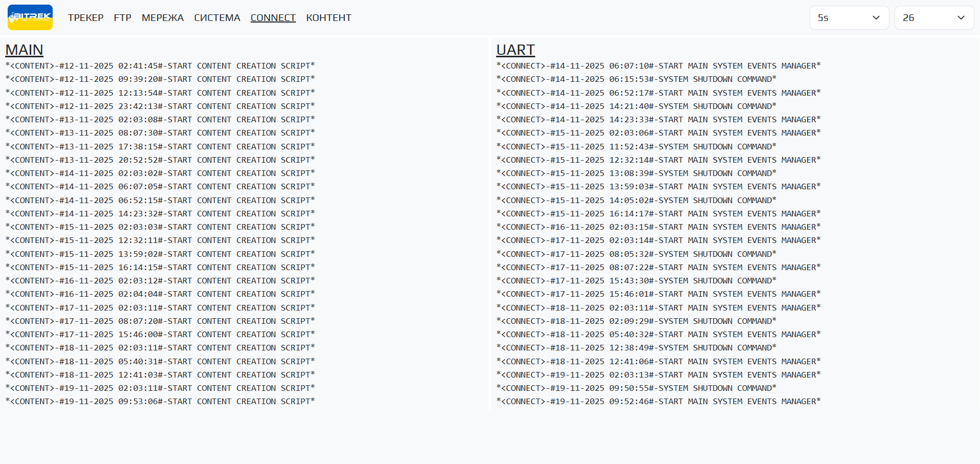980x464 pixels.
Task: Click the Bitrek logo icon
Action: point(30,17)
